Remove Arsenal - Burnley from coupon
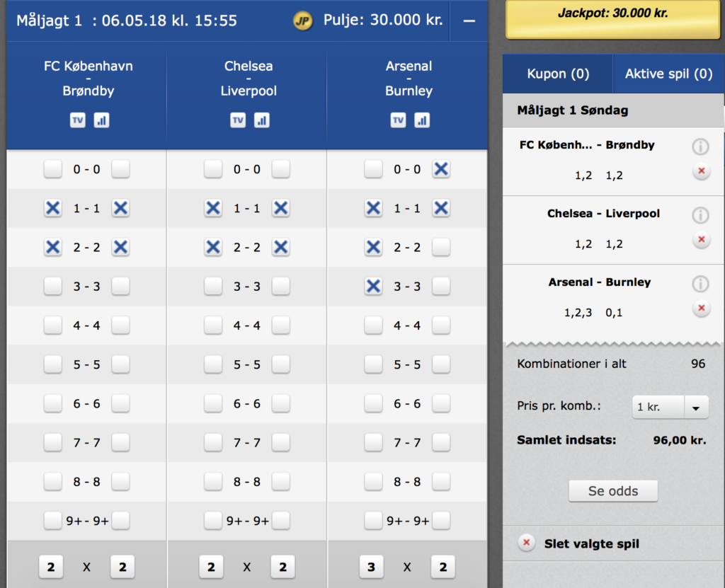This screenshot has width=725, height=588. 702,309
